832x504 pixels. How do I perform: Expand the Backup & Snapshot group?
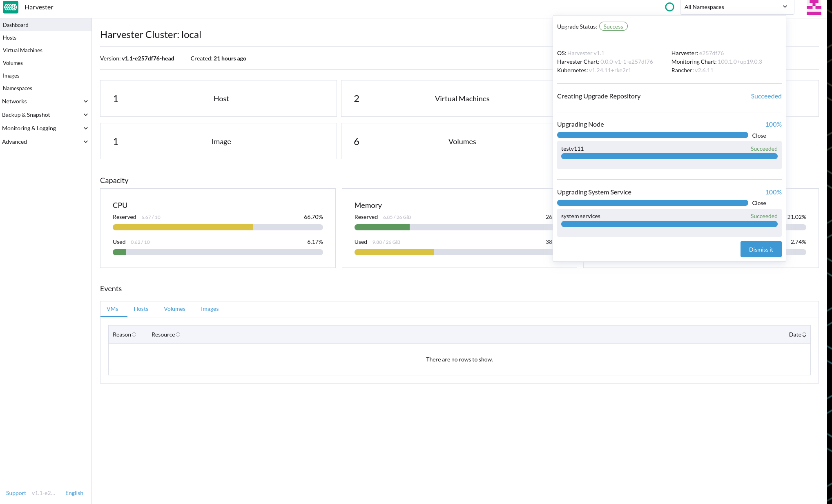tap(45, 115)
